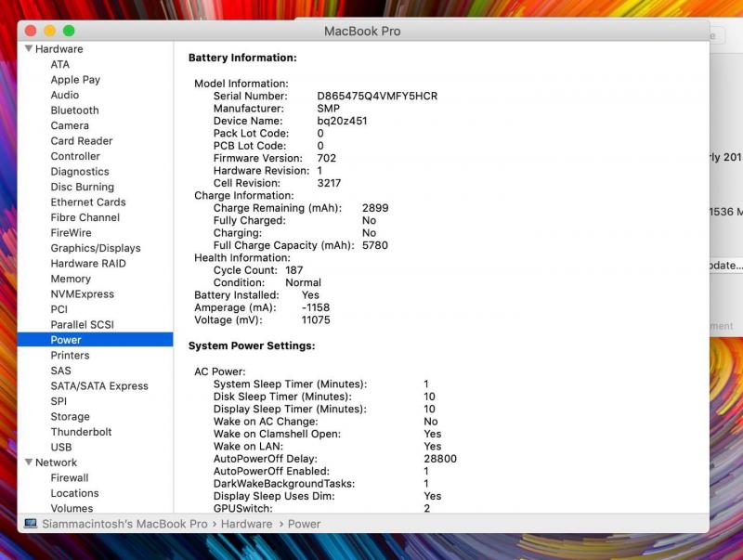Click Power in the path bar
The image size is (743, 560).
305,524
